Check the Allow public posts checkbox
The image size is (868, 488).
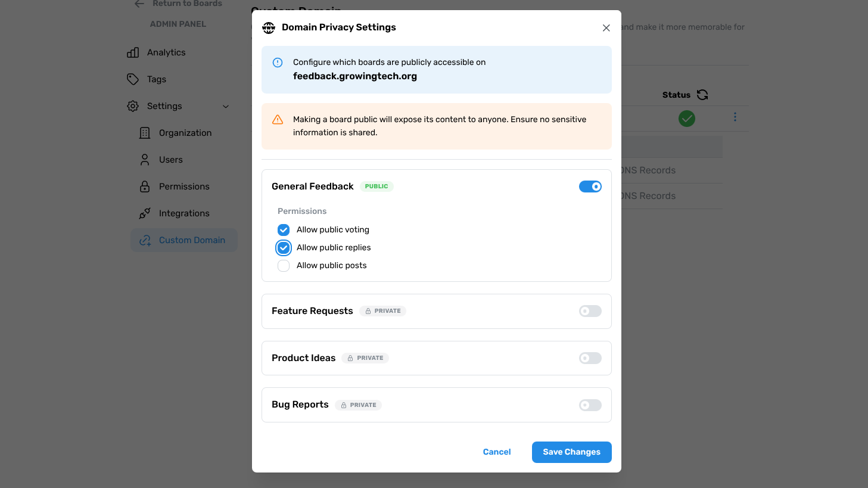pyautogui.click(x=284, y=266)
